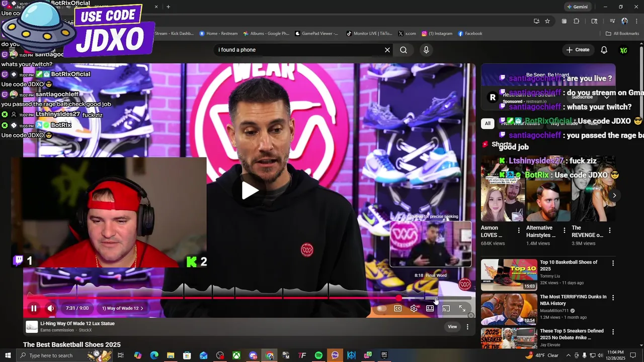The image size is (644, 362).
Task: Open options for the TERRIFYING Dunks video
Action: (x=613, y=298)
